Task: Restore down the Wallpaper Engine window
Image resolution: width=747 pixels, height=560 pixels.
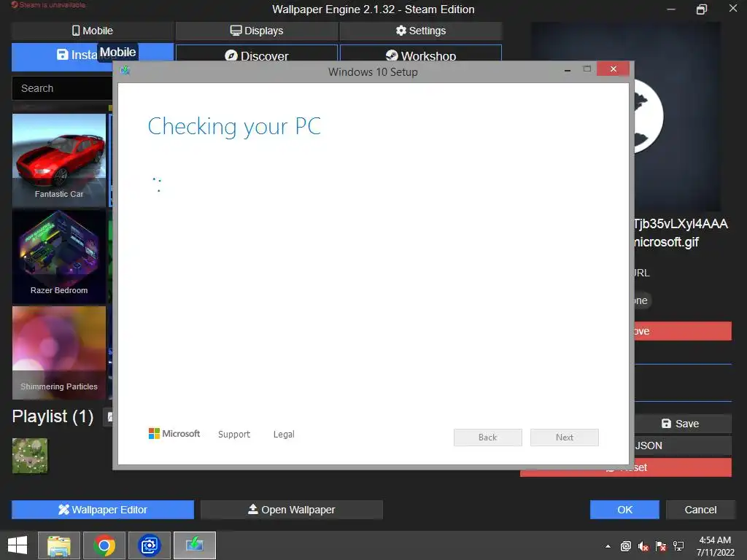Action: click(702, 9)
